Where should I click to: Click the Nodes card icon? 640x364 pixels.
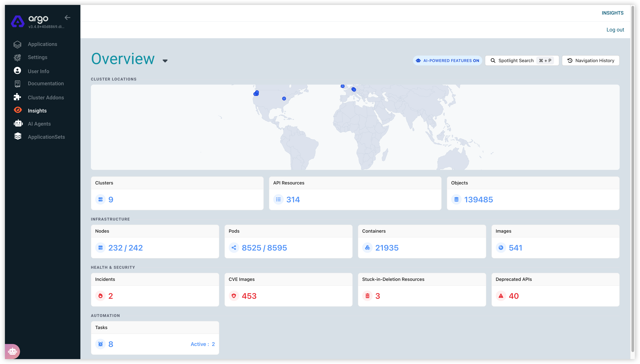pyautogui.click(x=100, y=248)
